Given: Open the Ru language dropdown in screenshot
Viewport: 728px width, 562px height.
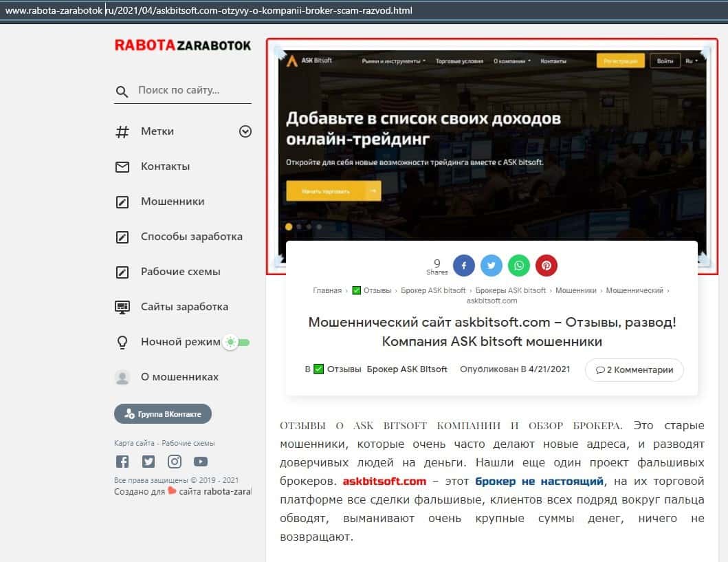Looking at the screenshot, I should (692, 61).
